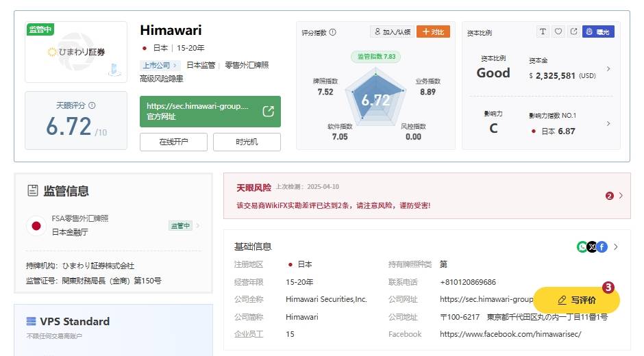Click the company address 〒100-6217 text
The width and height of the screenshot is (644, 356).
pyautogui.click(x=523, y=317)
